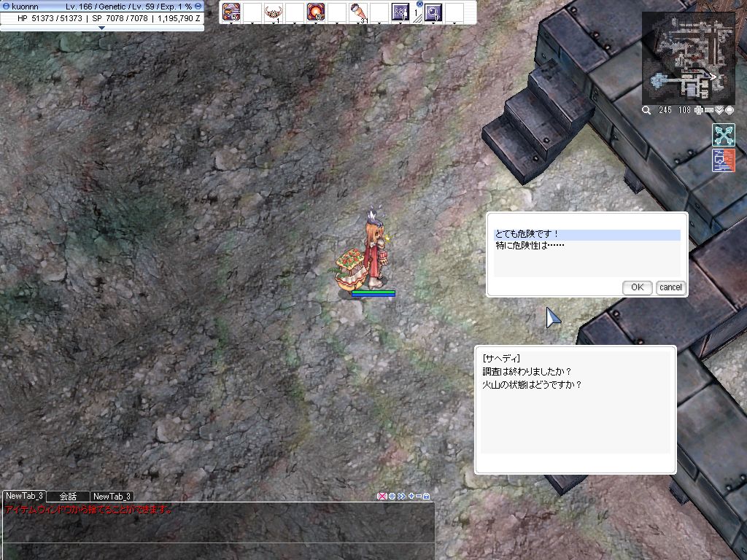Click the HP 51373 / 51373 readout
This screenshot has height=560, width=747.
50,18
